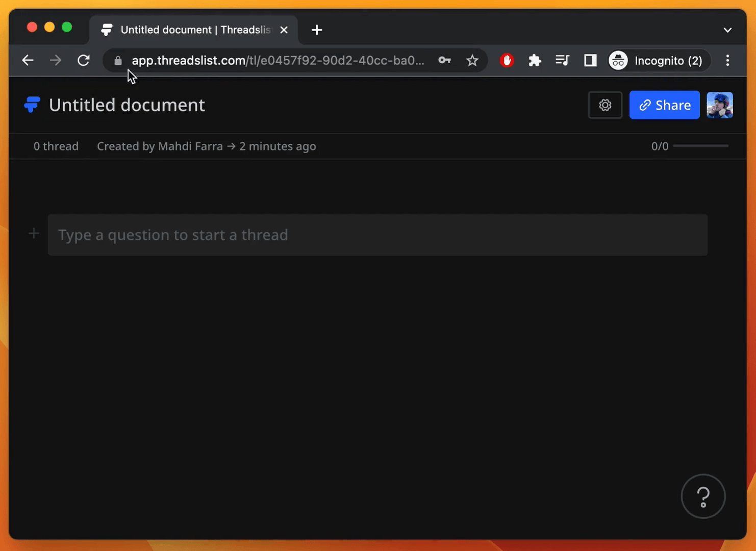The width and height of the screenshot is (756, 551).
Task: Select the 'Untitled document | Threadslist' tab
Action: coord(194,30)
